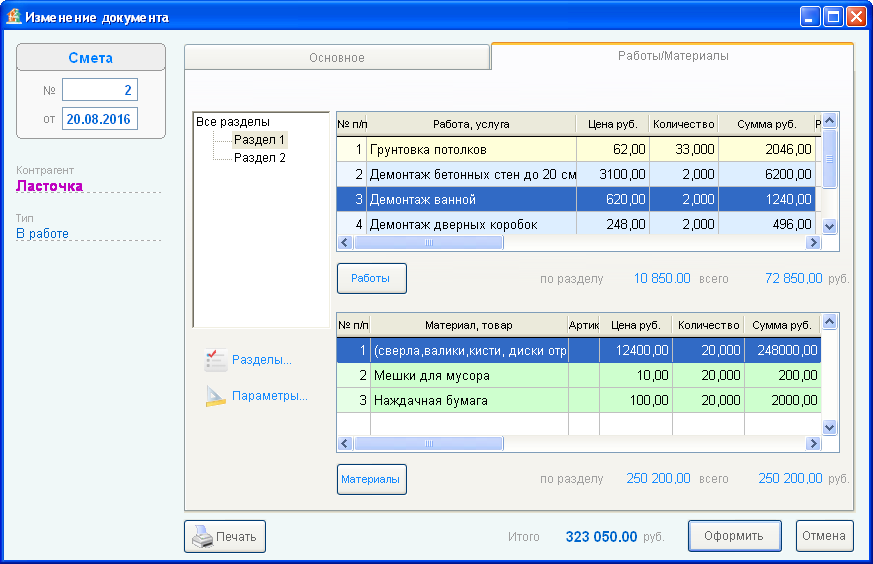Click Сумма руб. header in materials table

pos(782,325)
